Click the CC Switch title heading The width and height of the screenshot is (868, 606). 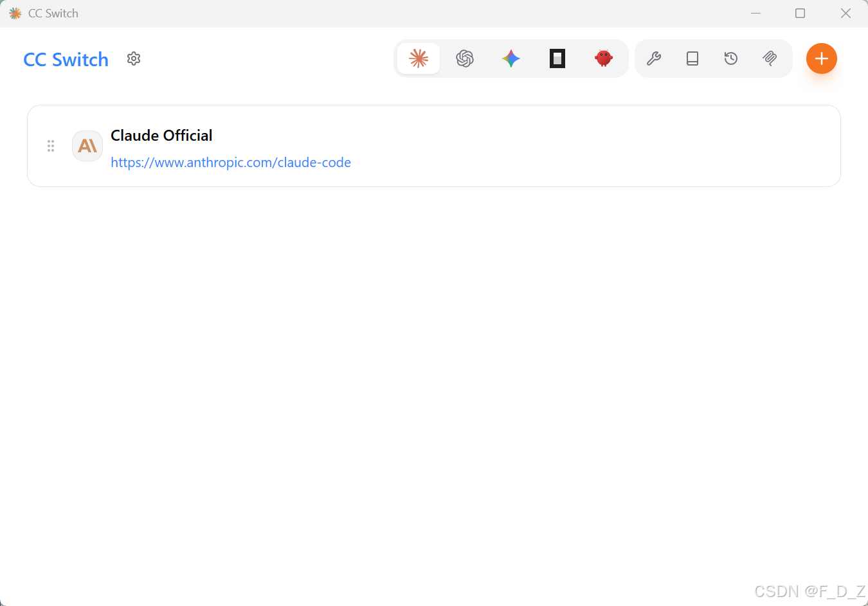(x=66, y=59)
